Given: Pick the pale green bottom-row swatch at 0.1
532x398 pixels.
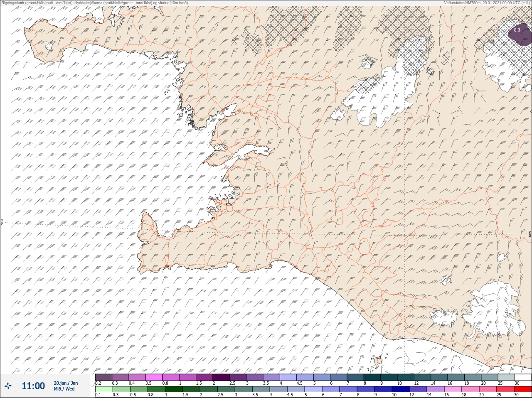Looking at the screenshot, I should [103, 389].
